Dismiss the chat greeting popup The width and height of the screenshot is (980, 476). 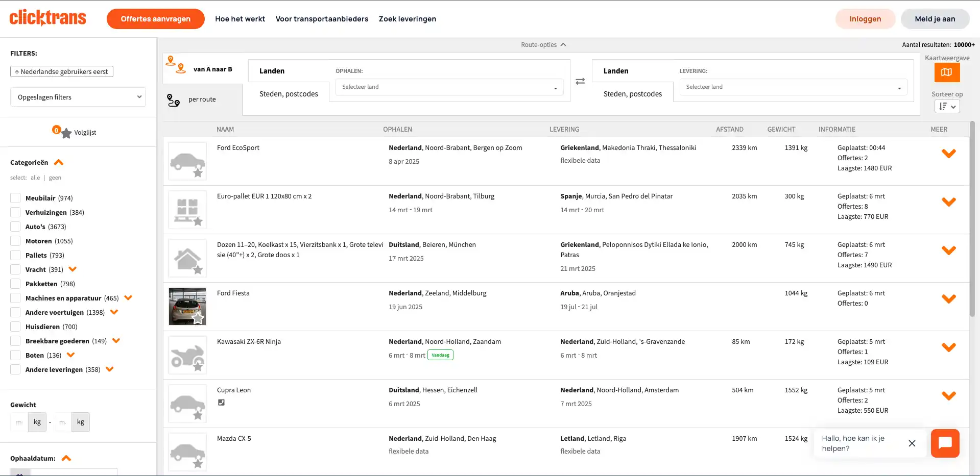(x=912, y=443)
